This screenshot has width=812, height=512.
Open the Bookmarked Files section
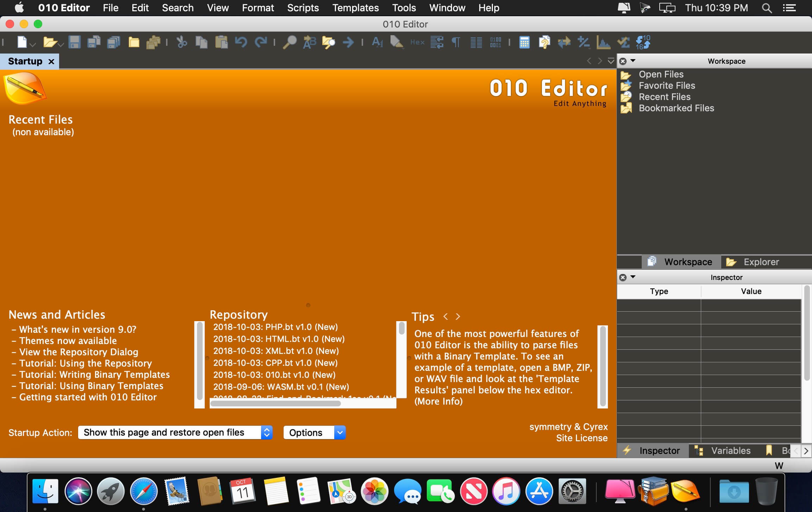click(677, 108)
